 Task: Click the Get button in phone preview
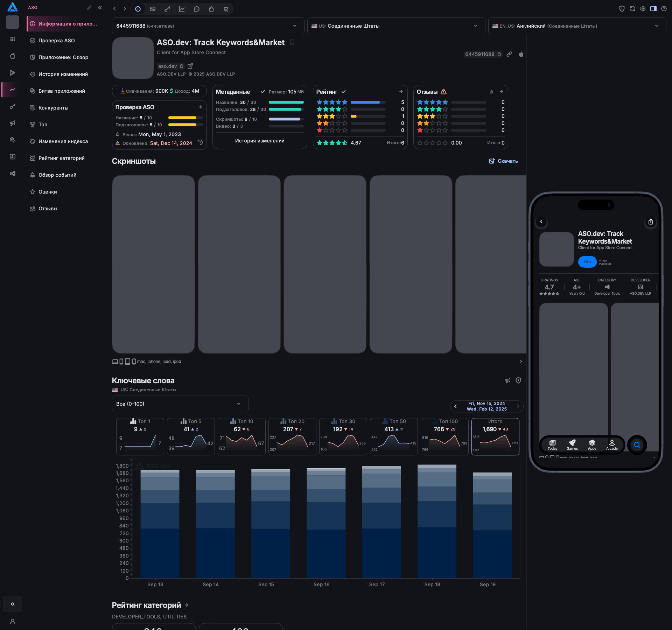(x=587, y=262)
